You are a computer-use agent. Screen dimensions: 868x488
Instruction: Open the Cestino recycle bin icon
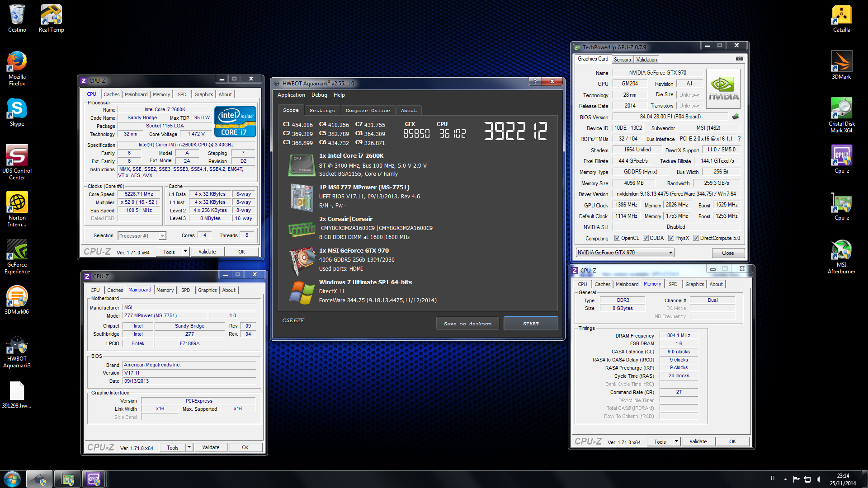(x=17, y=18)
